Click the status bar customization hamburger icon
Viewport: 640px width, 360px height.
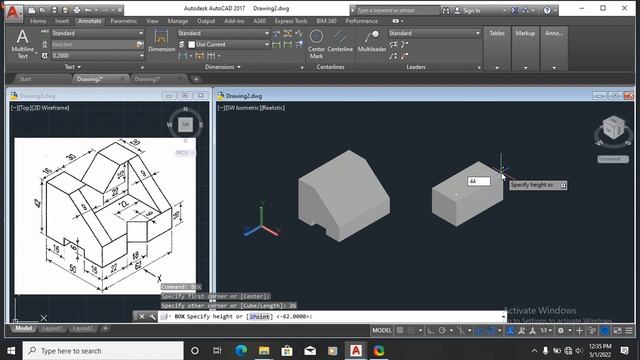[x=629, y=330]
